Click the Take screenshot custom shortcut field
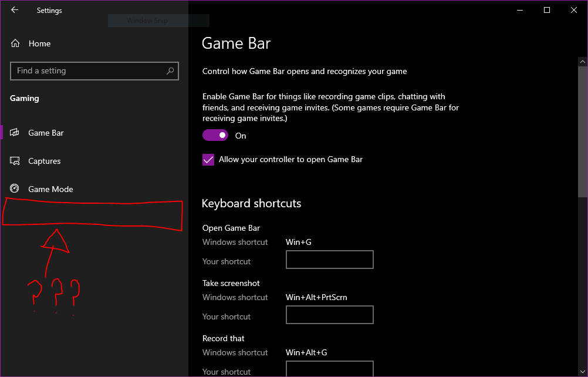This screenshot has height=377, width=588. coord(330,315)
